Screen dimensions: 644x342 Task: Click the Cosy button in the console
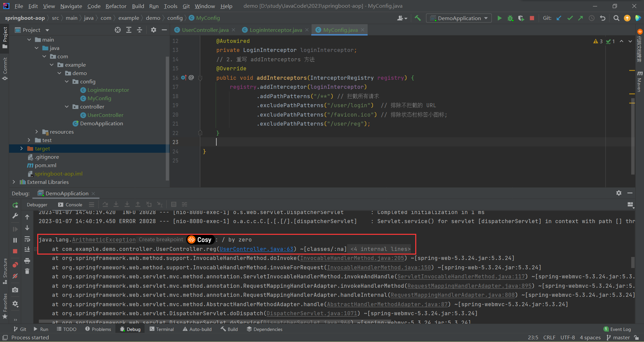[x=200, y=240]
